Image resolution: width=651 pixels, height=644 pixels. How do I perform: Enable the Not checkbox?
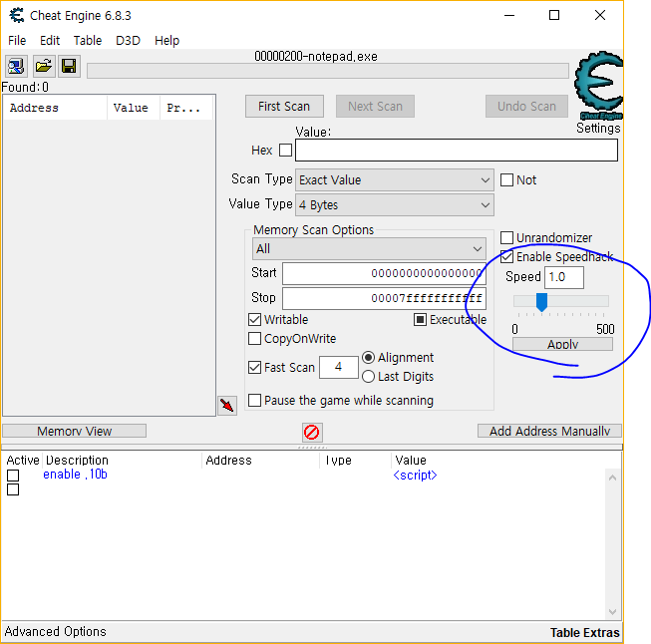(506, 180)
